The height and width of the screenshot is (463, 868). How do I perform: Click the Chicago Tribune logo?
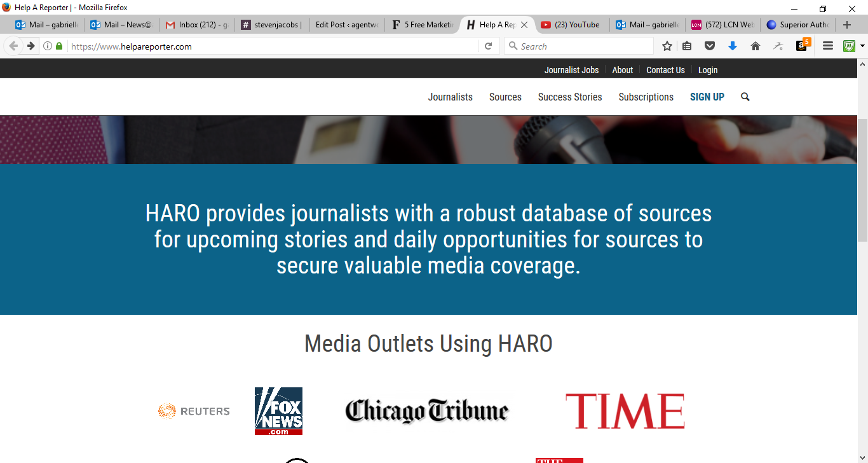427,411
